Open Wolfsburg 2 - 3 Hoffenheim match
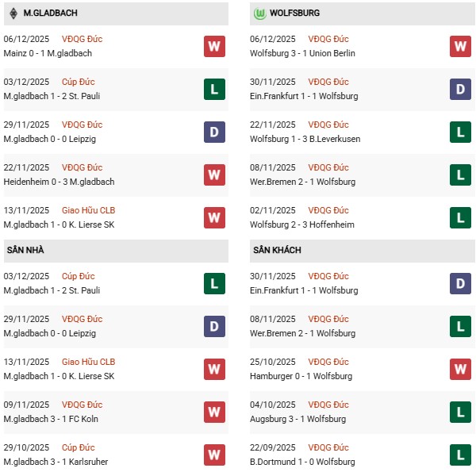Viewport: 476px width, 472px height. 301,224
